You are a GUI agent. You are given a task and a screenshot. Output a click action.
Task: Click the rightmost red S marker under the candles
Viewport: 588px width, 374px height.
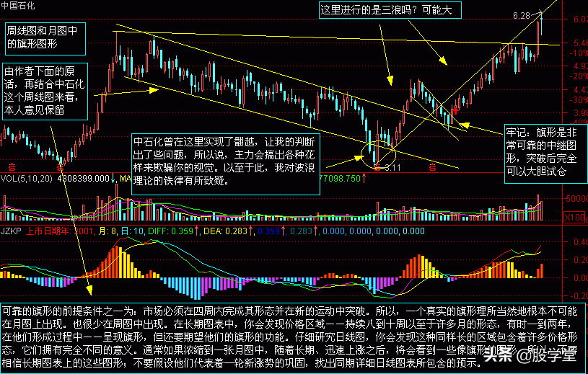433,166
